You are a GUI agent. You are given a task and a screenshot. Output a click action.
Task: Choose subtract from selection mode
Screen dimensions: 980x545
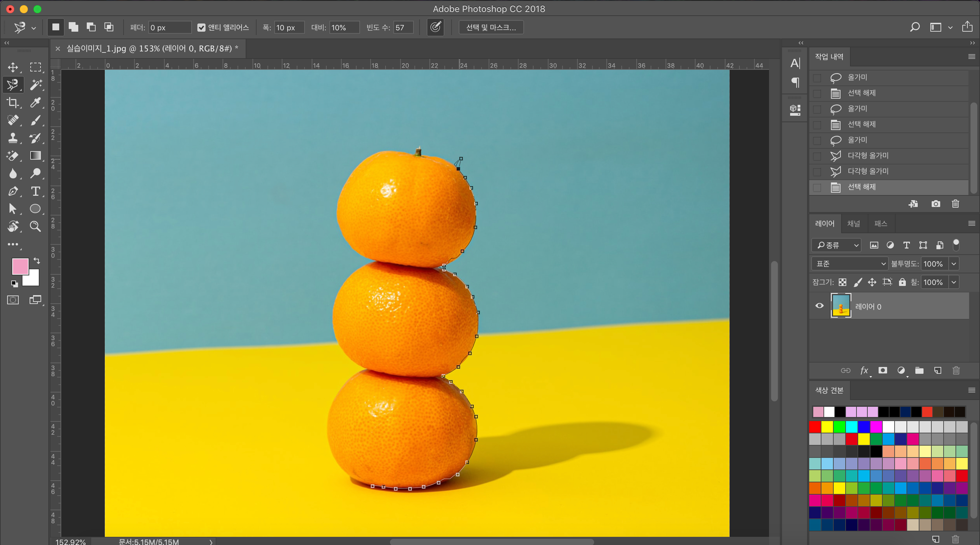tap(91, 27)
